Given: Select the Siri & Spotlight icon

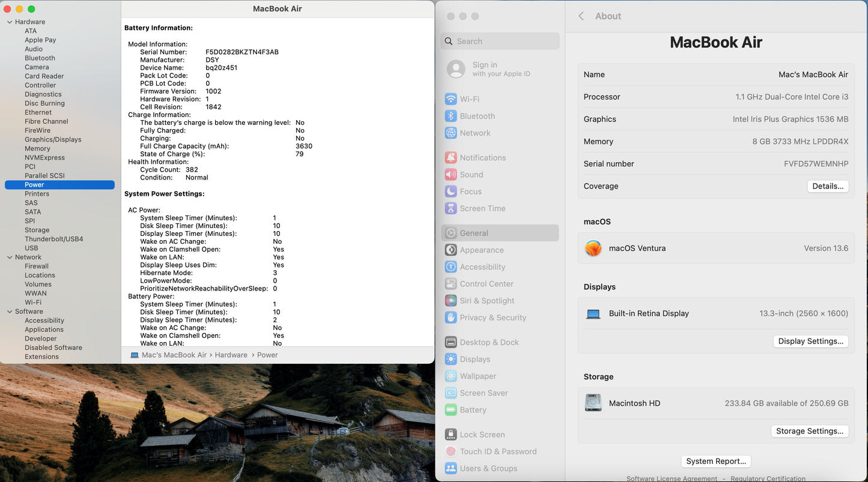Looking at the screenshot, I should (x=451, y=301).
